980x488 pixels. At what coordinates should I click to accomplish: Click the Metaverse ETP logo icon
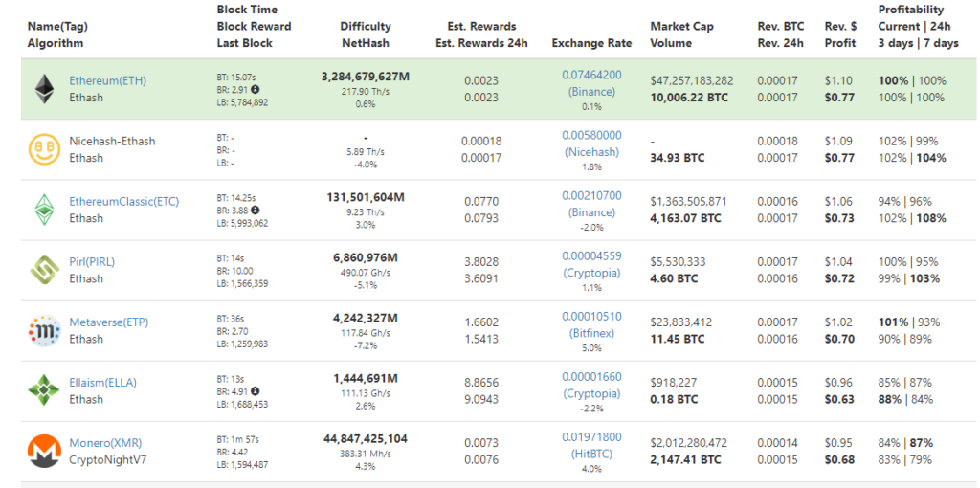[x=44, y=331]
